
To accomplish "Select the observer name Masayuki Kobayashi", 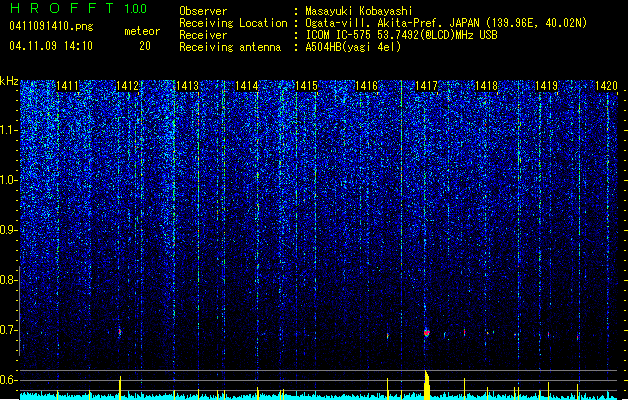I will (x=358, y=11).
